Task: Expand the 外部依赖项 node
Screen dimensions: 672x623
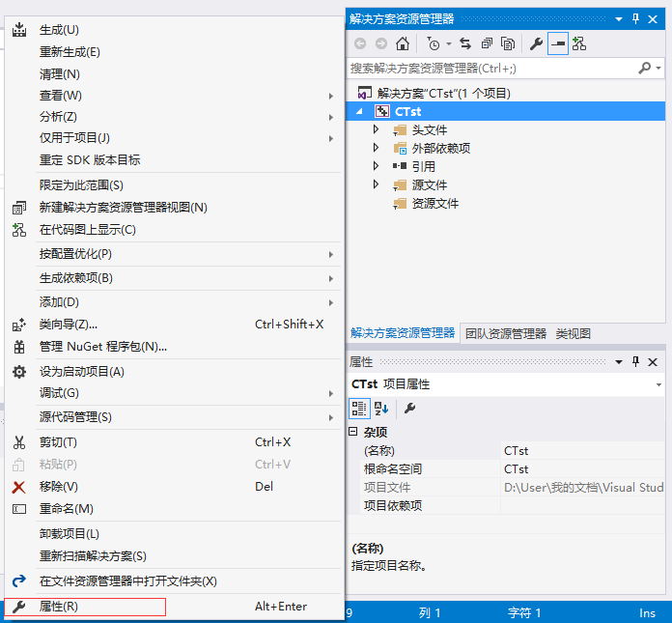Action: pyautogui.click(x=376, y=148)
